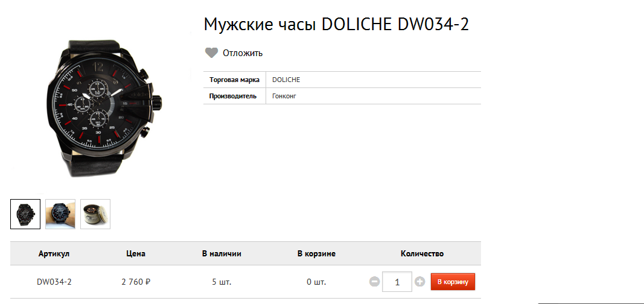Image resolution: width=644 pixels, height=304 pixels.
Task: Click the В корзине column header
Action: click(x=317, y=253)
